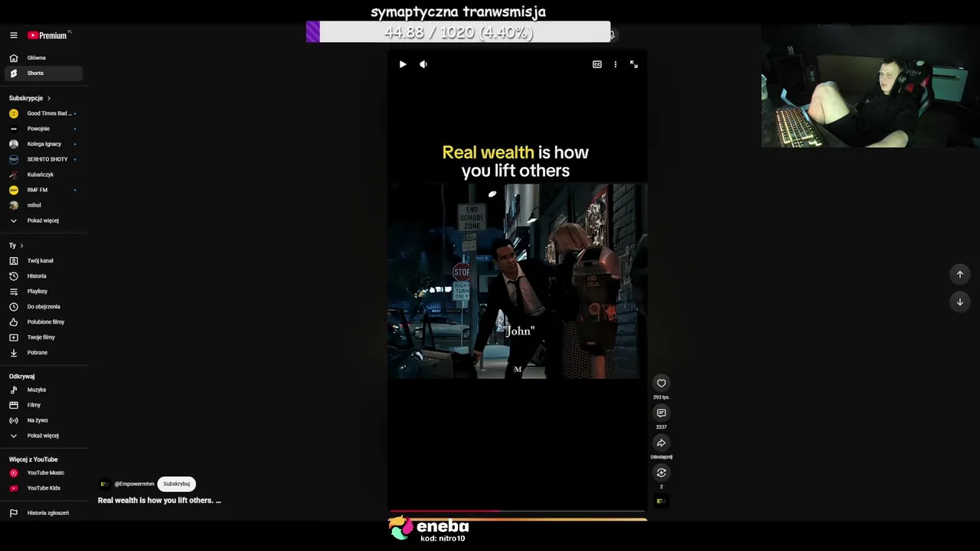Expand the Subskrypcje section chevron
980x551 pixels.
click(x=49, y=98)
